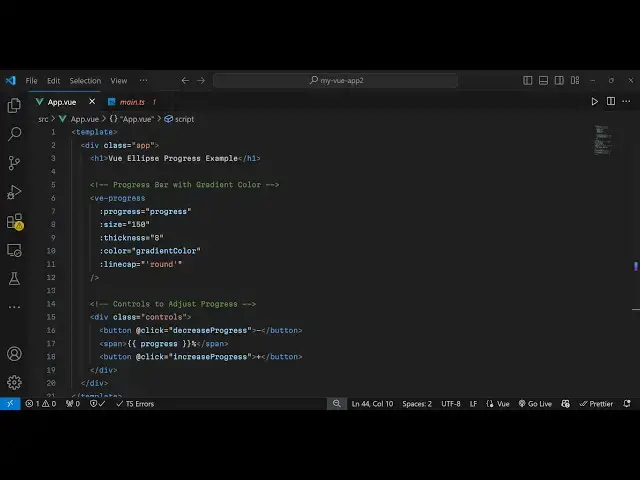Click the TS Errors status item
Viewport: 640px width, 480px height.
pyautogui.click(x=135, y=404)
